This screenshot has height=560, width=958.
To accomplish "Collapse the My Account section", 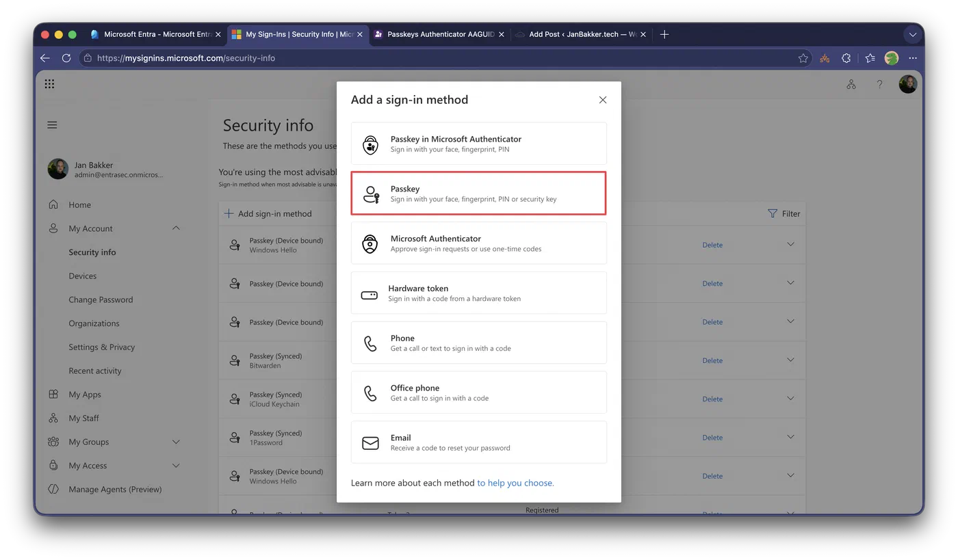I will (x=176, y=228).
